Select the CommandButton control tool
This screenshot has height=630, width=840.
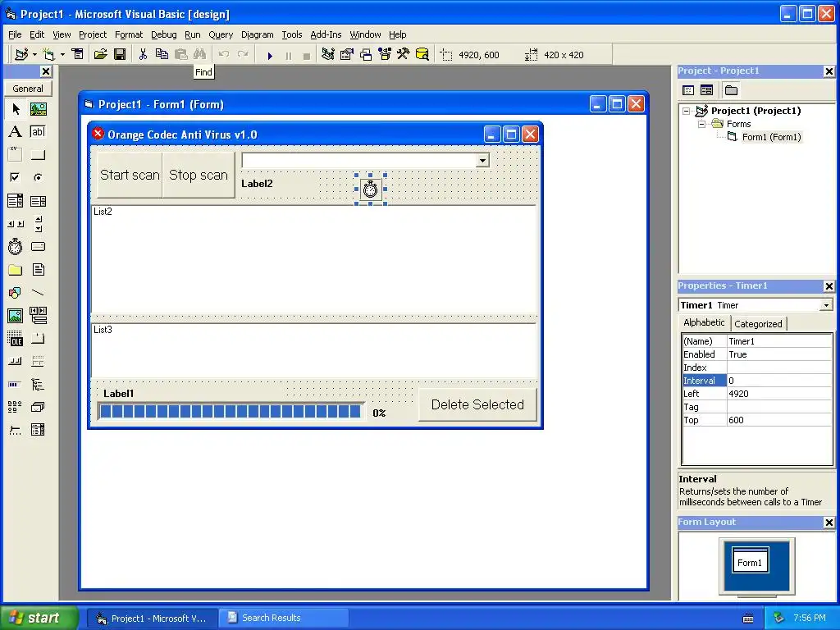pos(38,155)
